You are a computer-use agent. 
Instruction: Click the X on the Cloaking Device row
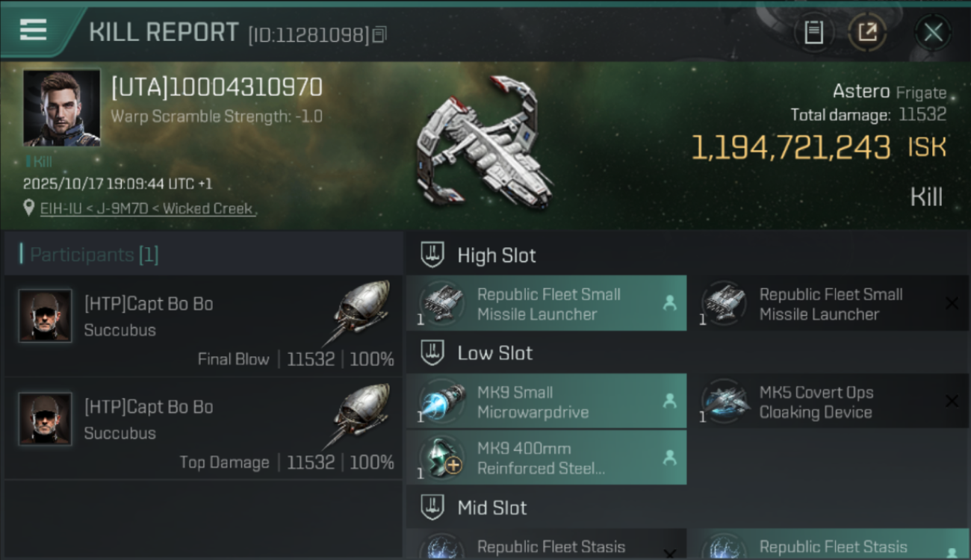[952, 402]
